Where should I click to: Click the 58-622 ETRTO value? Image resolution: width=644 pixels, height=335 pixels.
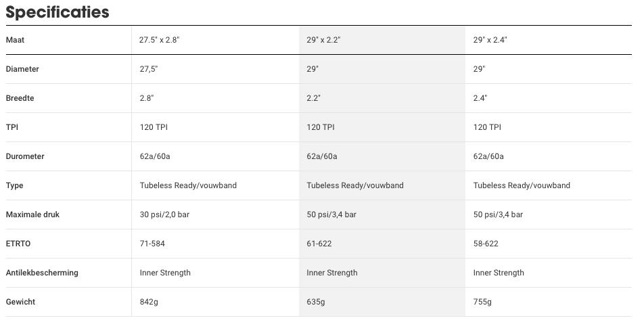tap(486, 244)
